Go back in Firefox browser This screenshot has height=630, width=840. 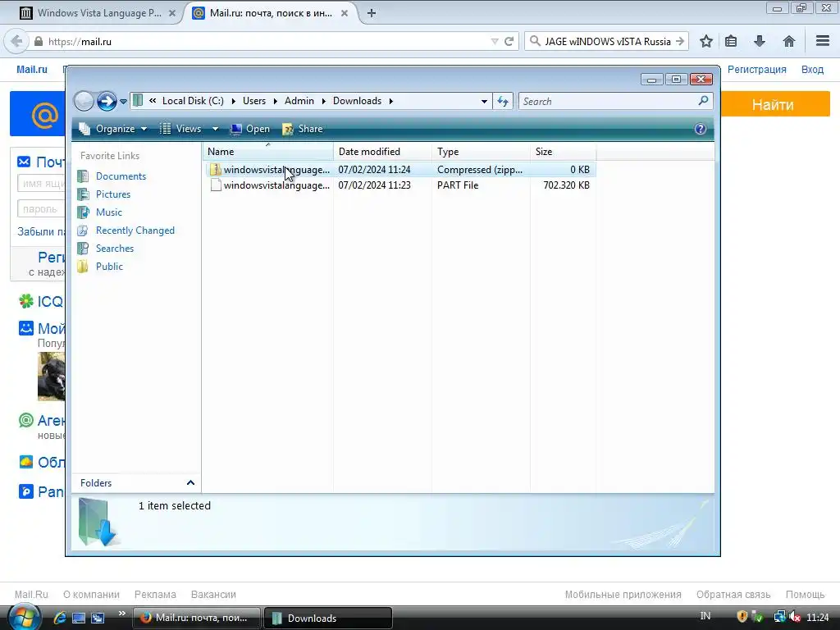tap(16, 41)
